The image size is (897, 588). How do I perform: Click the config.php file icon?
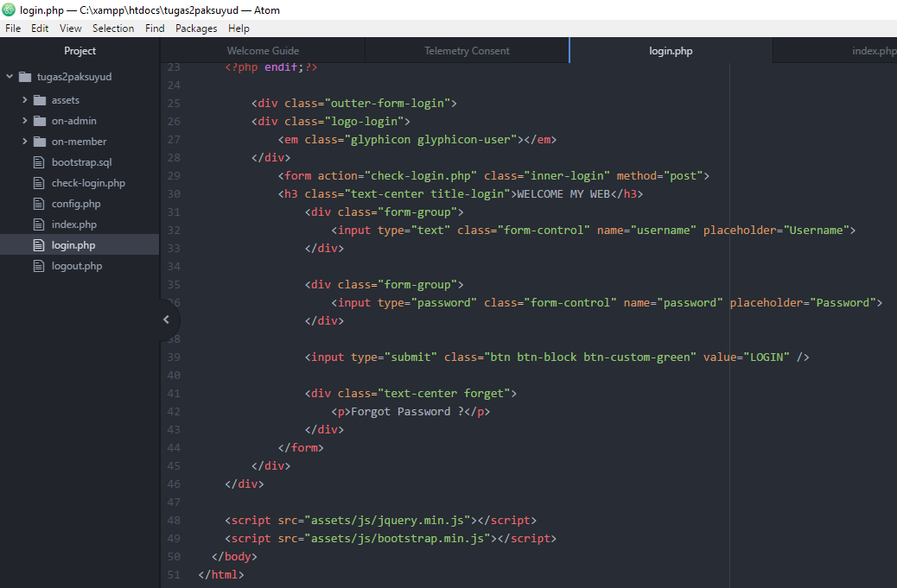point(39,204)
